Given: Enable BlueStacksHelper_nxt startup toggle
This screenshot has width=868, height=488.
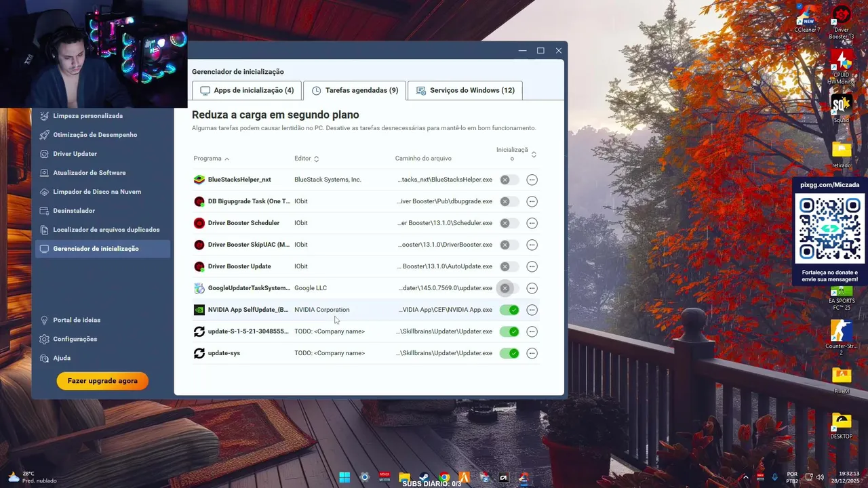Looking at the screenshot, I should click(x=509, y=180).
